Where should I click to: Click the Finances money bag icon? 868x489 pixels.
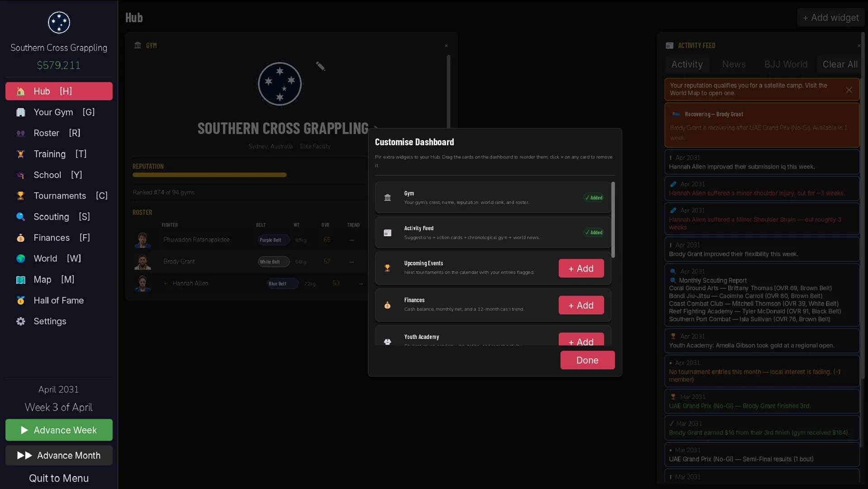pyautogui.click(x=20, y=238)
